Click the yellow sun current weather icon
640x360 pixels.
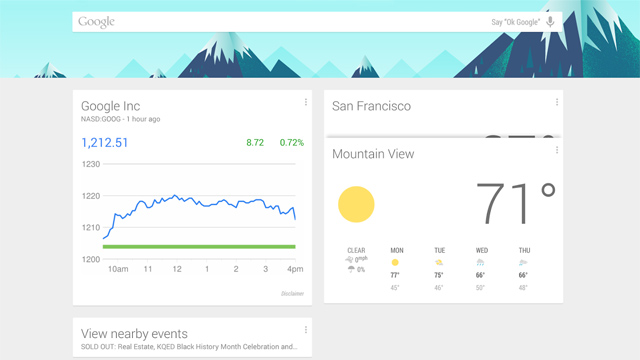(356, 204)
